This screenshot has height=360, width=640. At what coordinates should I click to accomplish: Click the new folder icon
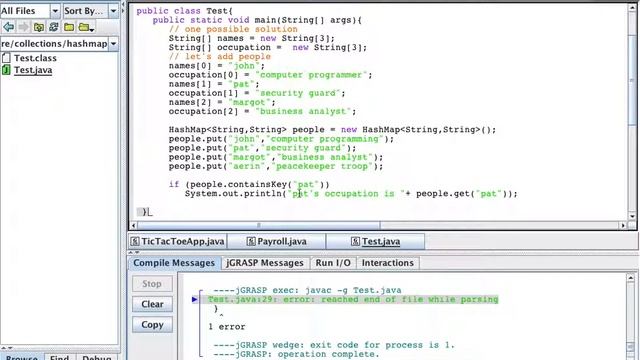tap(69, 27)
